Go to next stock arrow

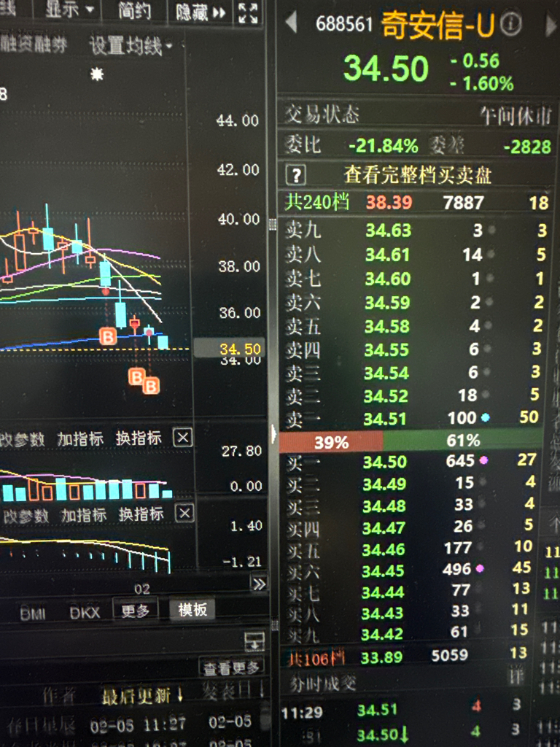[551, 26]
